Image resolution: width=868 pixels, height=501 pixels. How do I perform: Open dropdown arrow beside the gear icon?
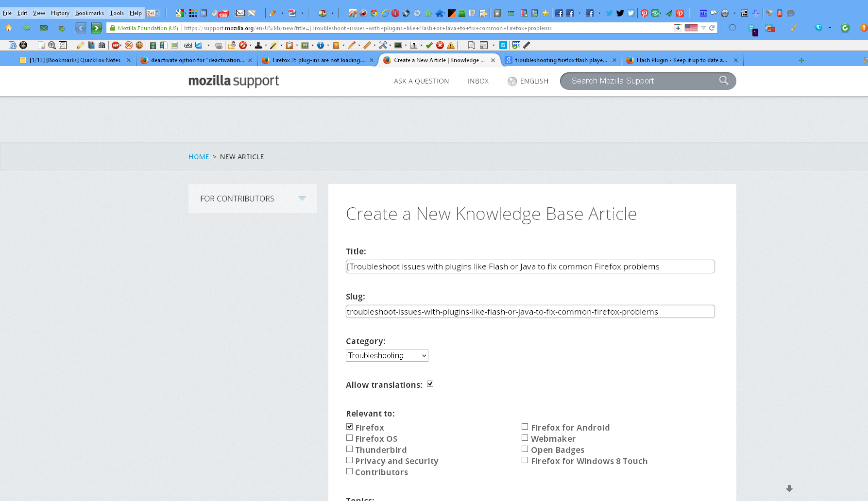click(x=734, y=13)
